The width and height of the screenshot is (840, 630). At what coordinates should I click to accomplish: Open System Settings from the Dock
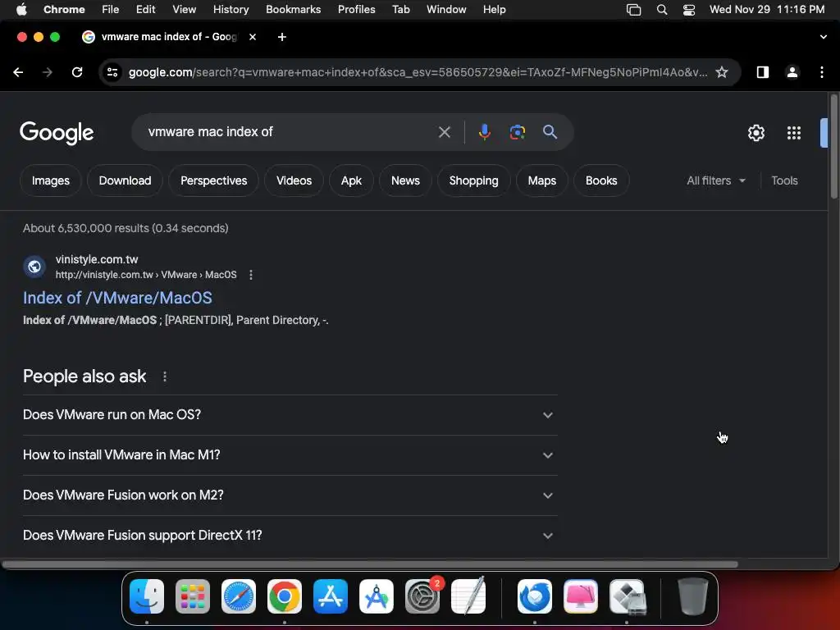pos(422,596)
